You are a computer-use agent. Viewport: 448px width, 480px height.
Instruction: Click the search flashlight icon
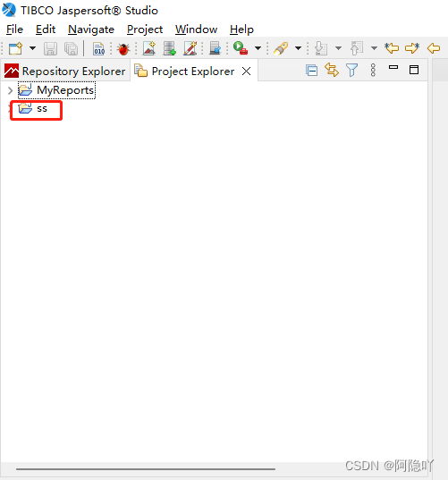[x=281, y=48]
